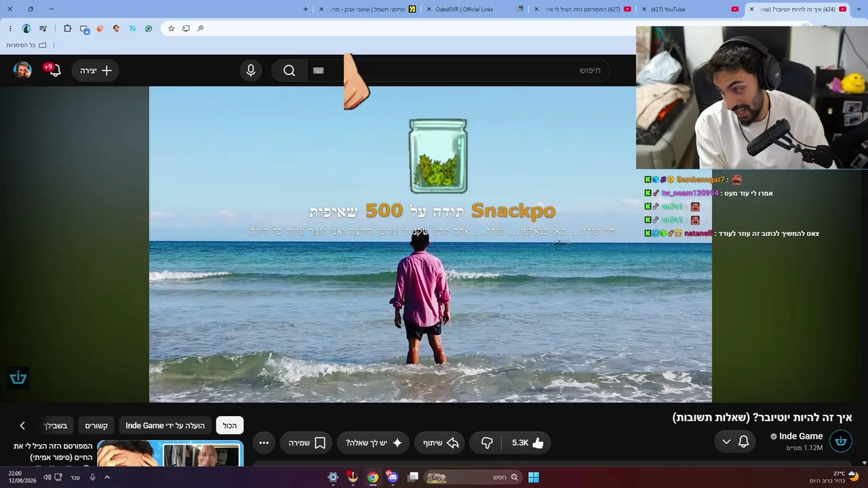The image size is (868, 488).
Task: Open the Inde Game channel name link
Action: point(801,436)
